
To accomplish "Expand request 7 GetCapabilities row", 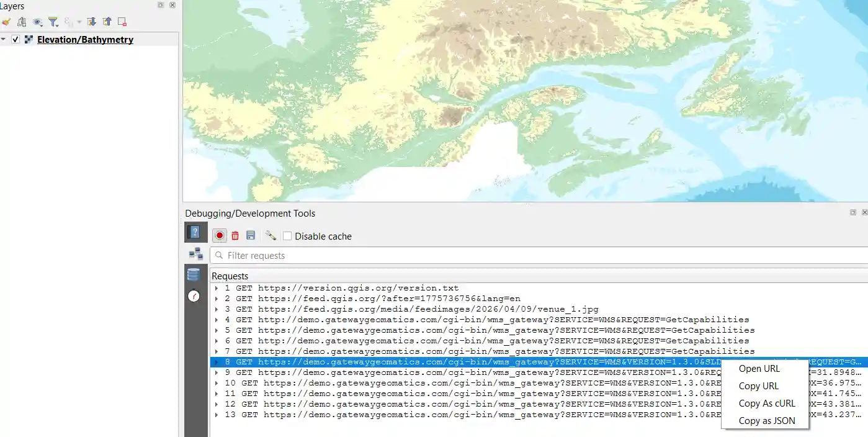I will click(x=216, y=351).
